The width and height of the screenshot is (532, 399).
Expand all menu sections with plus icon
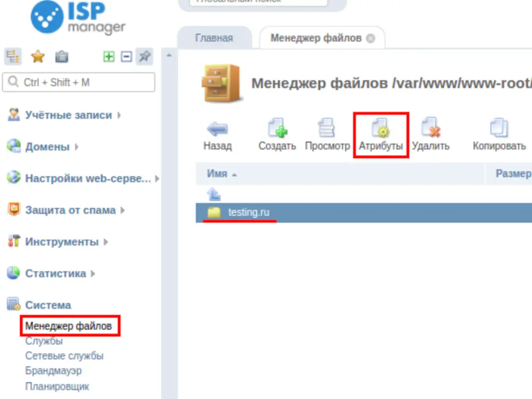[109, 56]
